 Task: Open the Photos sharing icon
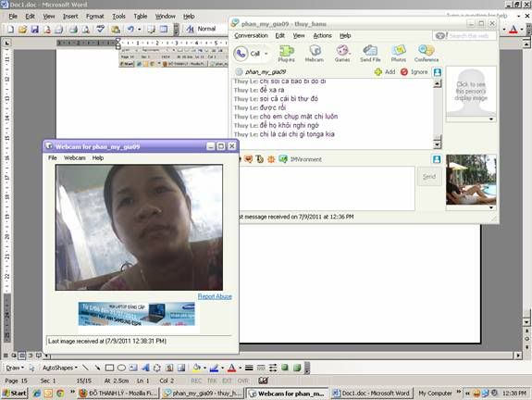pyautogui.click(x=399, y=54)
